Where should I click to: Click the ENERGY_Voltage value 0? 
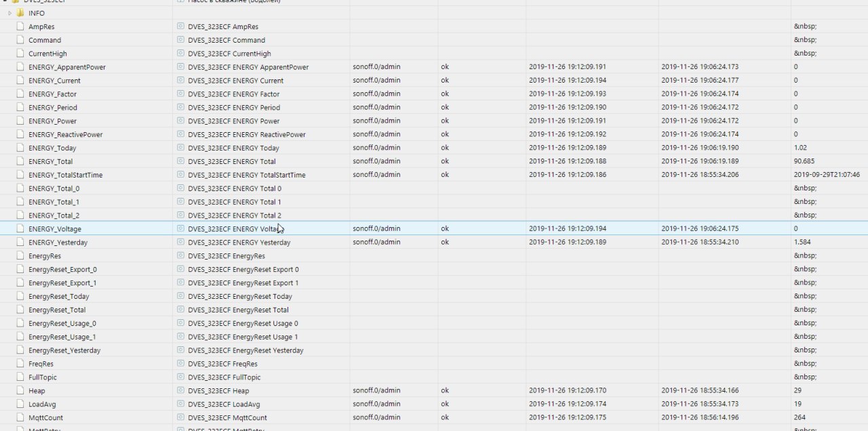point(795,229)
